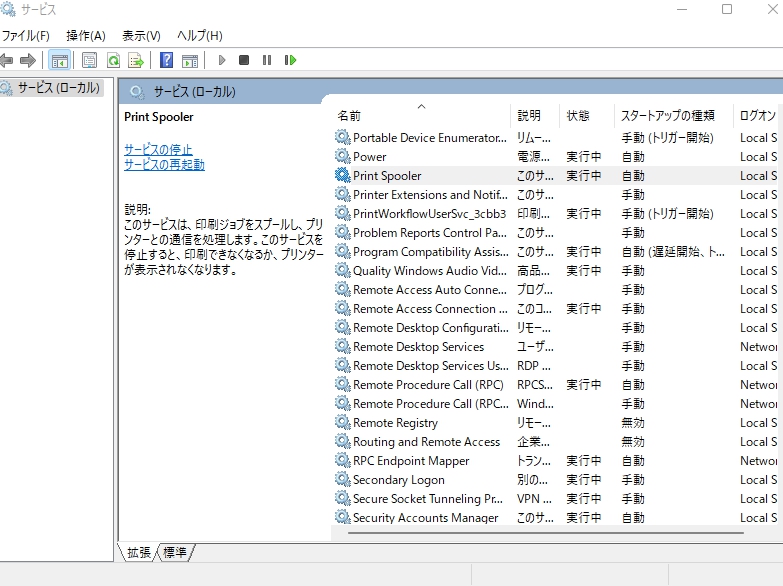Image resolution: width=783 pixels, height=586 pixels.
Task: Switch to the 標準 tab
Action: pyautogui.click(x=175, y=552)
